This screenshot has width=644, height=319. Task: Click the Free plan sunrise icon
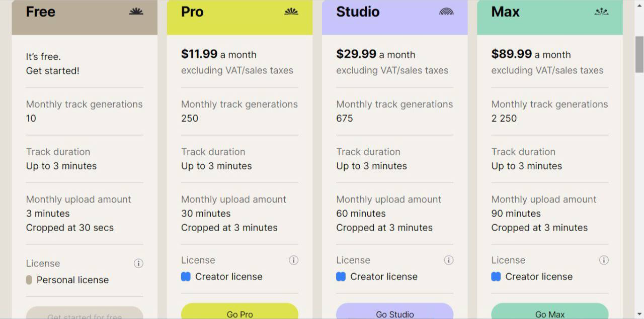coord(136,12)
